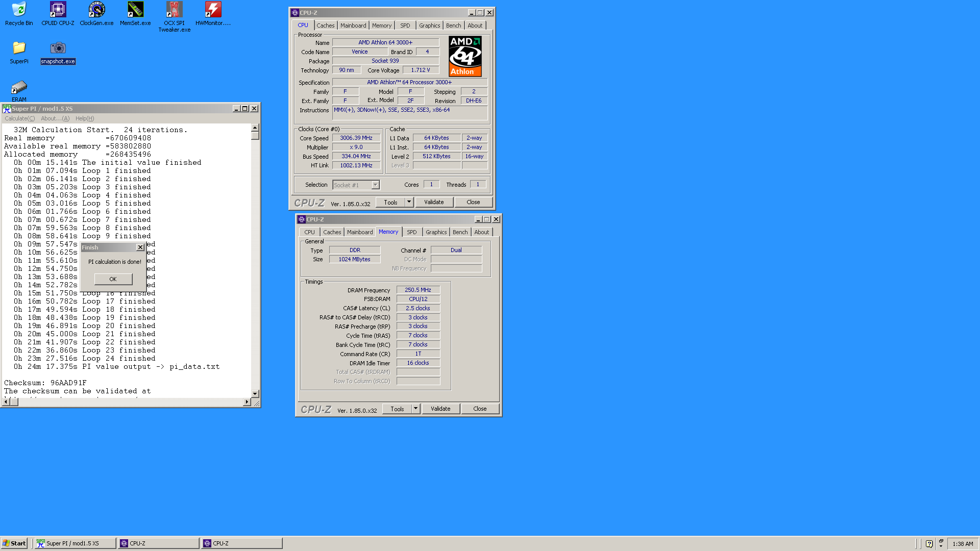Click Close button in upper CPU-Z
Image resolution: width=980 pixels, height=551 pixels.
[473, 202]
